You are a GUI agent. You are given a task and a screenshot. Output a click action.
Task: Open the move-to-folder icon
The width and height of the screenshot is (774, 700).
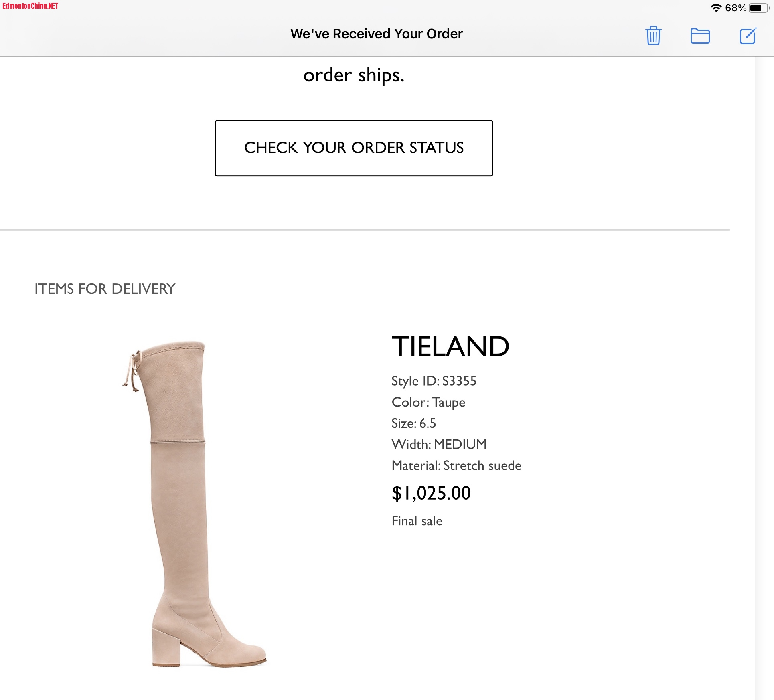700,36
